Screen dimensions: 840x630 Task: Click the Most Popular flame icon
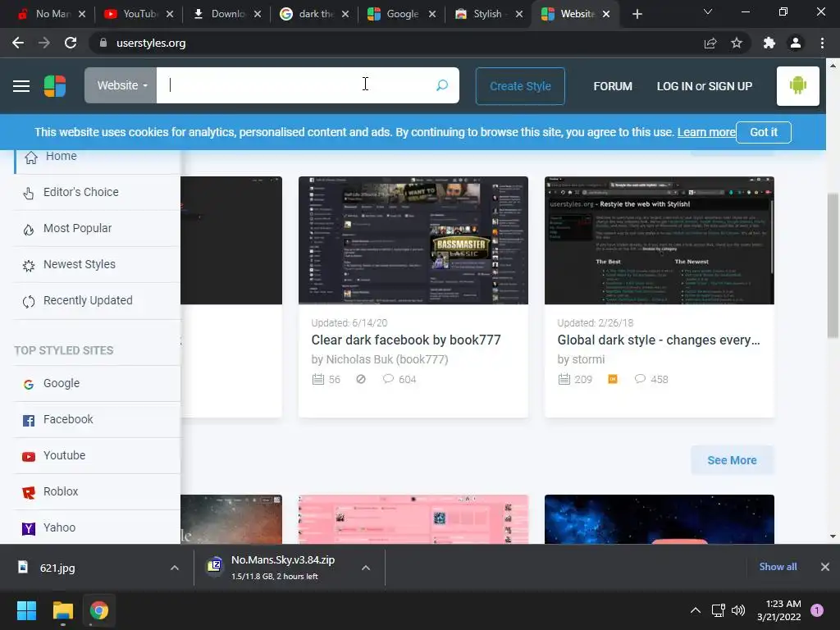pos(29,230)
